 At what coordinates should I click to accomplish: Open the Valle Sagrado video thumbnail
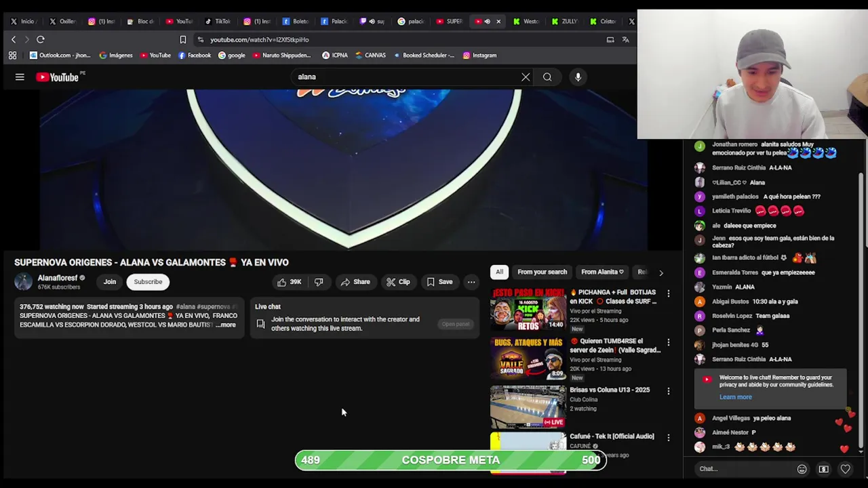coord(528,358)
